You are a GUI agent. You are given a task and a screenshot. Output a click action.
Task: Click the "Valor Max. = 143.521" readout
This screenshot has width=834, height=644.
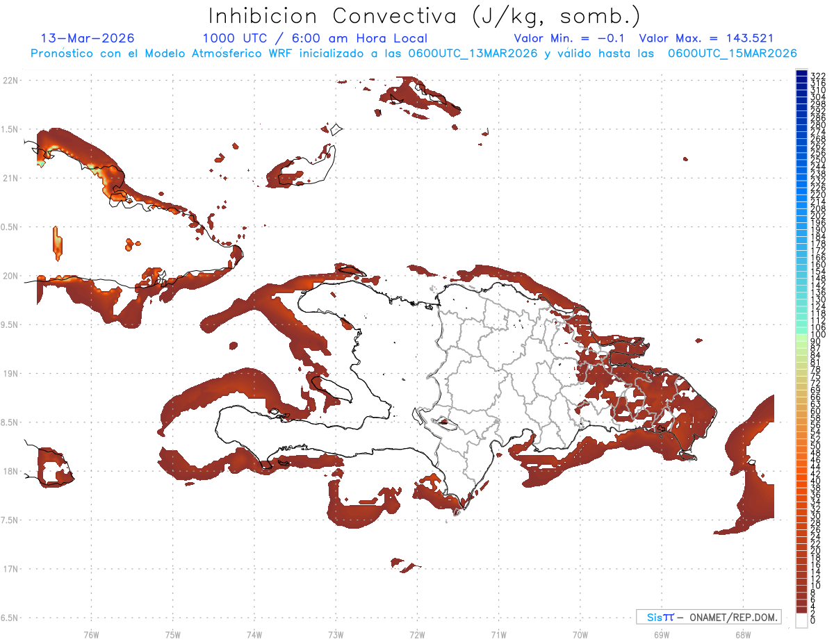[706, 38]
